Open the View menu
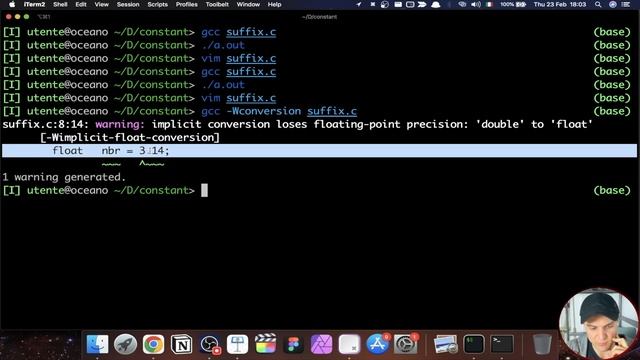Image resolution: width=640 pixels, height=360 pixels. tap(102, 4)
